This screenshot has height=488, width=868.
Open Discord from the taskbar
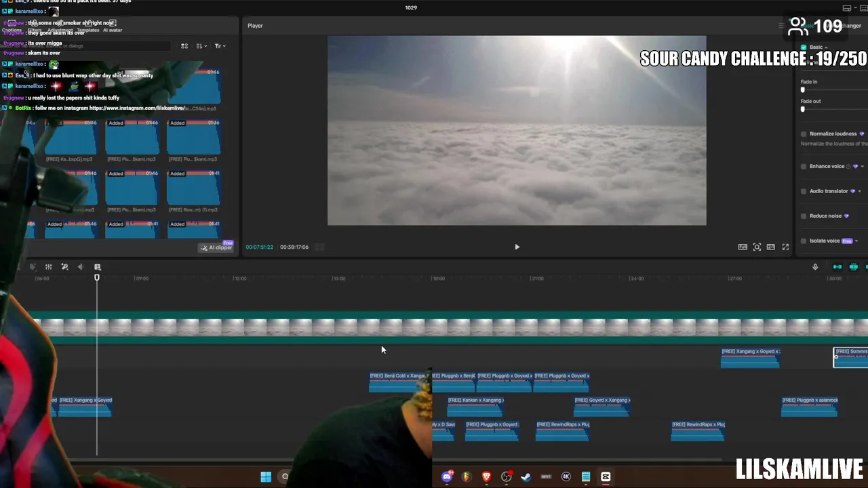447,476
